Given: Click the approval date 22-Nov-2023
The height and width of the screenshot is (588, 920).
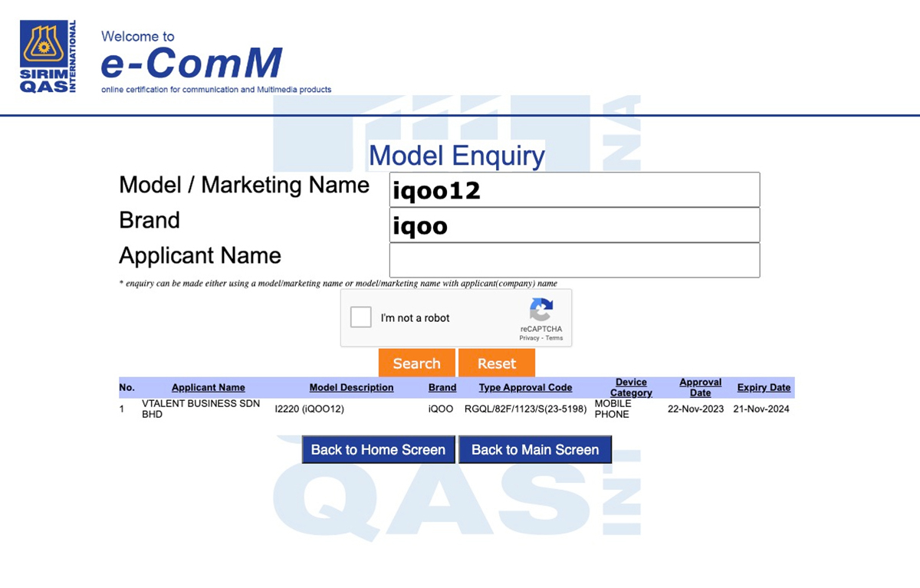Looking at the screenshot, I should pos(695,409).
